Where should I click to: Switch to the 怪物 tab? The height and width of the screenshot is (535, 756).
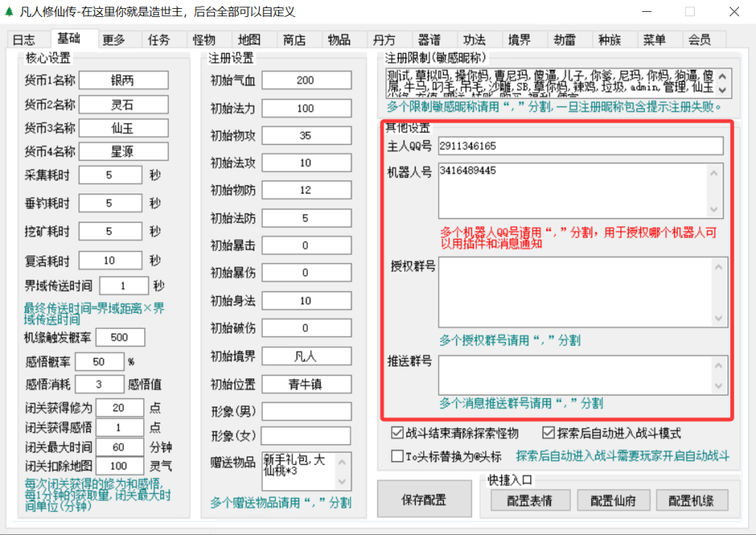pos(204,40)
